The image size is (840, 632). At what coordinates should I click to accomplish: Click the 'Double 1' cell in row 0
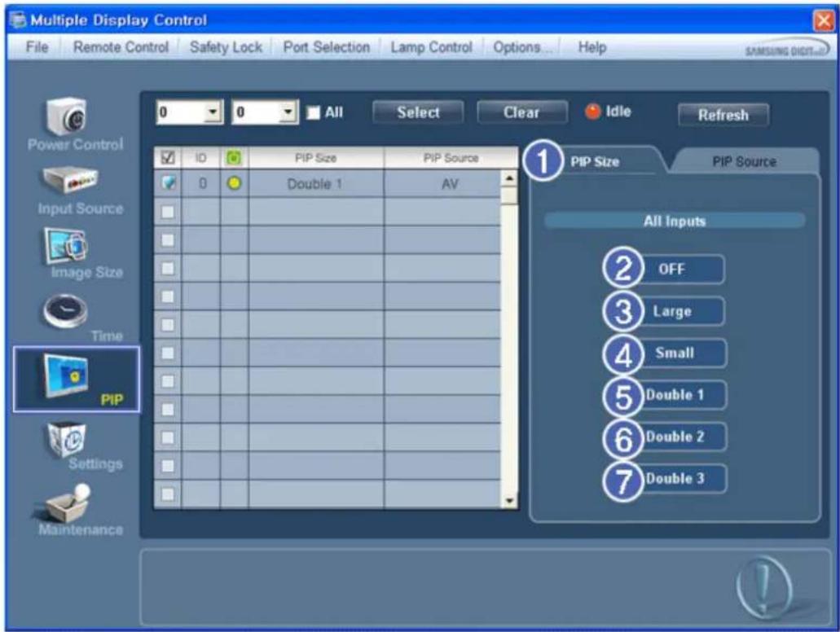coord(315,184)
